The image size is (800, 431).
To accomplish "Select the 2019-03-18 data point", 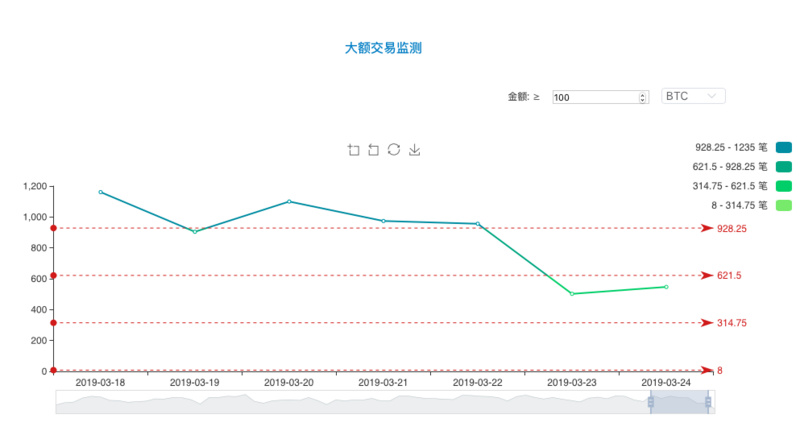I will (101, 192).
